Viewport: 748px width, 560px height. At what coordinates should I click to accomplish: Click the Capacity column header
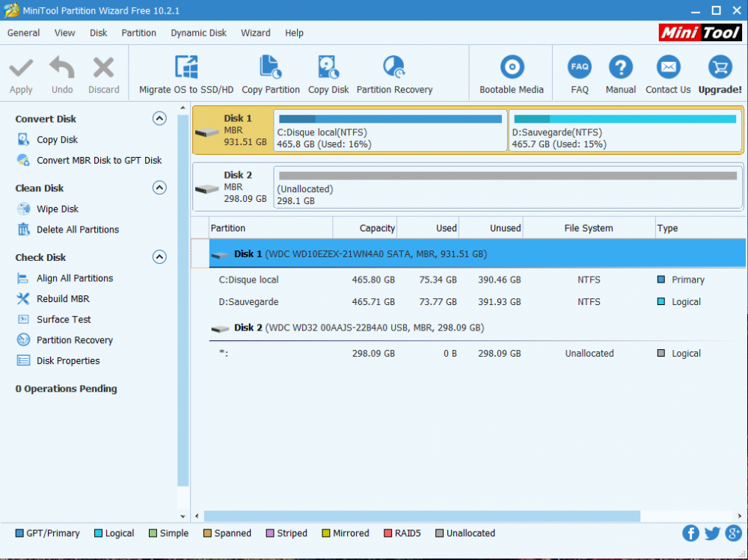pyautogui.click(x=377, y=228)
